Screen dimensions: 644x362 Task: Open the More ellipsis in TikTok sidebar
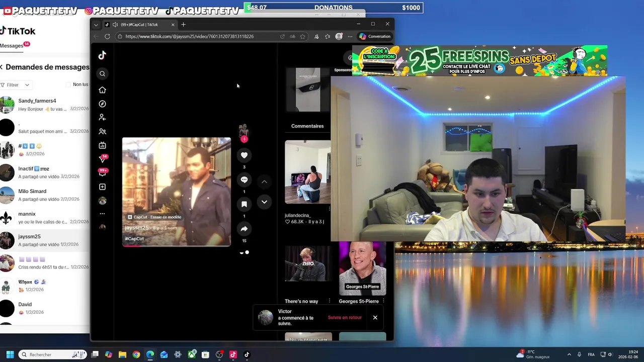(x=102, y=214)
